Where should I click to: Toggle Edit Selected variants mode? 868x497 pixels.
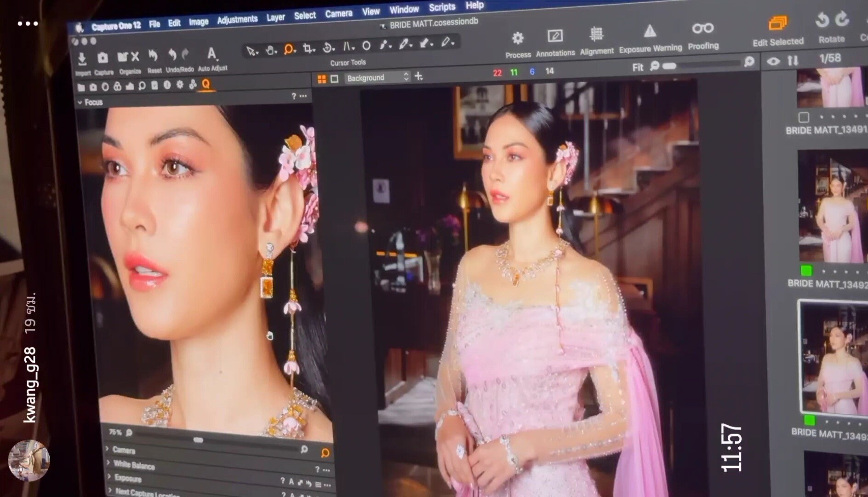[x=778, y=23]
